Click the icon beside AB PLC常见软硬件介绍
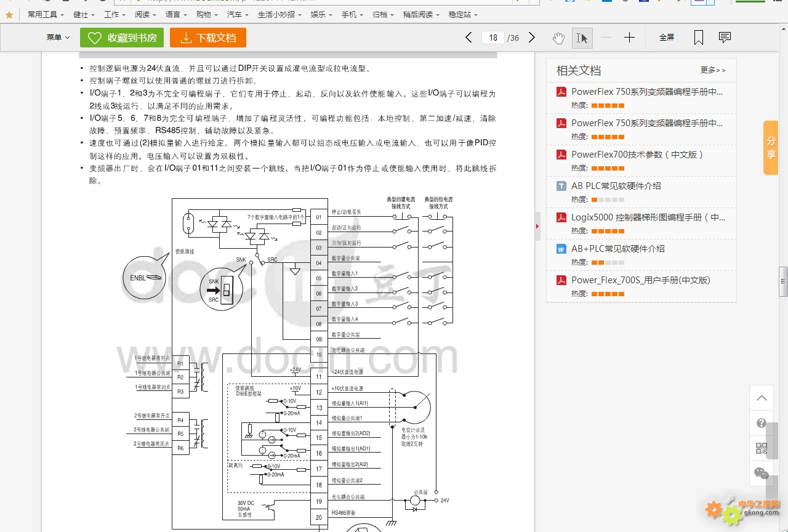Screen dimensions: 788x532 click(x=561, y=186)
